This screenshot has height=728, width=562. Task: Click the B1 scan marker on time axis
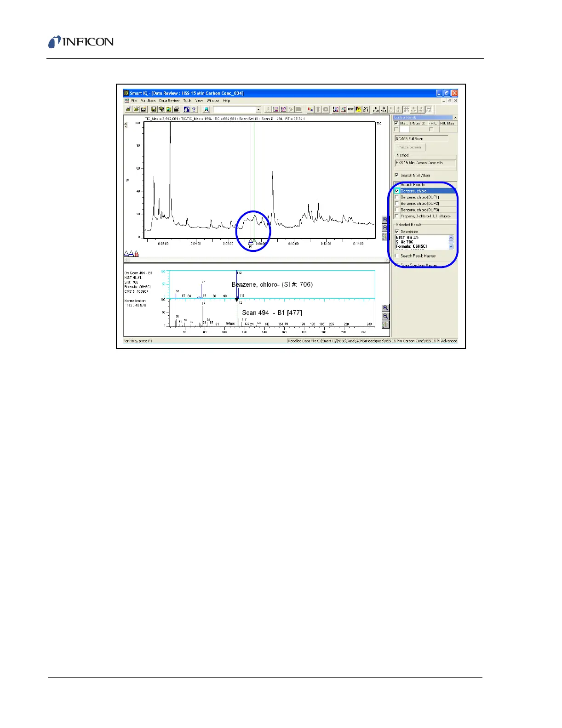251,243
